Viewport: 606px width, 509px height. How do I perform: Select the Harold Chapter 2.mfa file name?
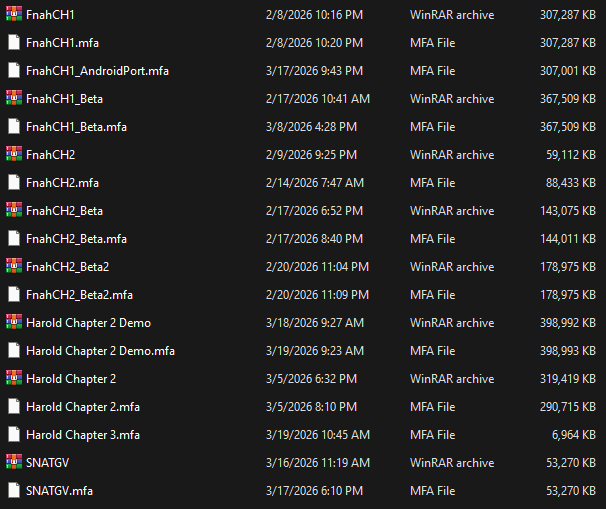[x=83, y=407]
